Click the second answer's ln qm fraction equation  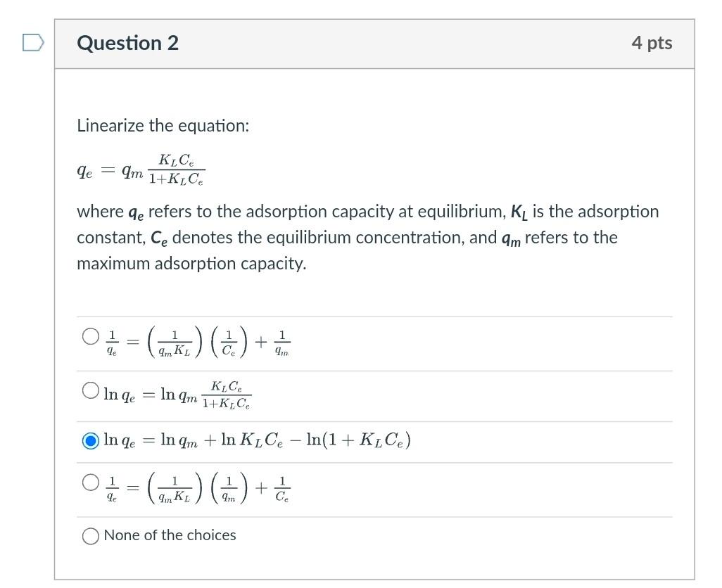coord(178,395)
